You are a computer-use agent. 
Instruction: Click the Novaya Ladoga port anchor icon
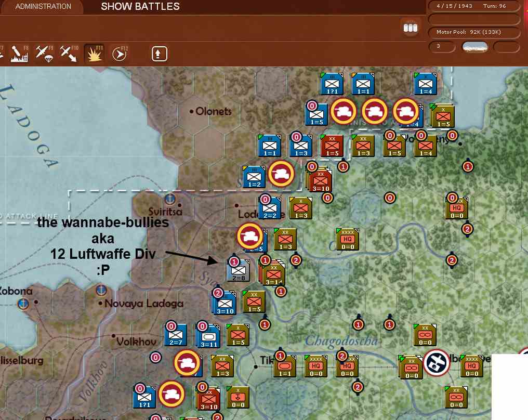(x=101, y=290)
